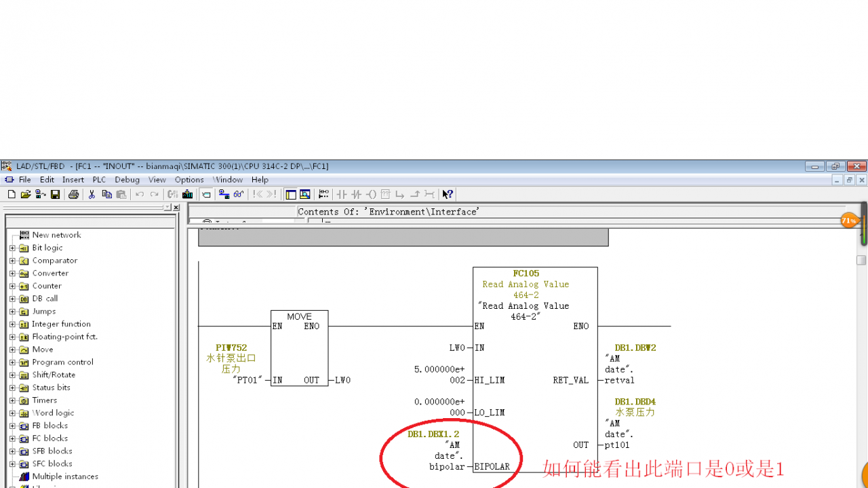Viewport: 868px width, 488px height.
Task: Open the Help menu
Action: point(260,180)
